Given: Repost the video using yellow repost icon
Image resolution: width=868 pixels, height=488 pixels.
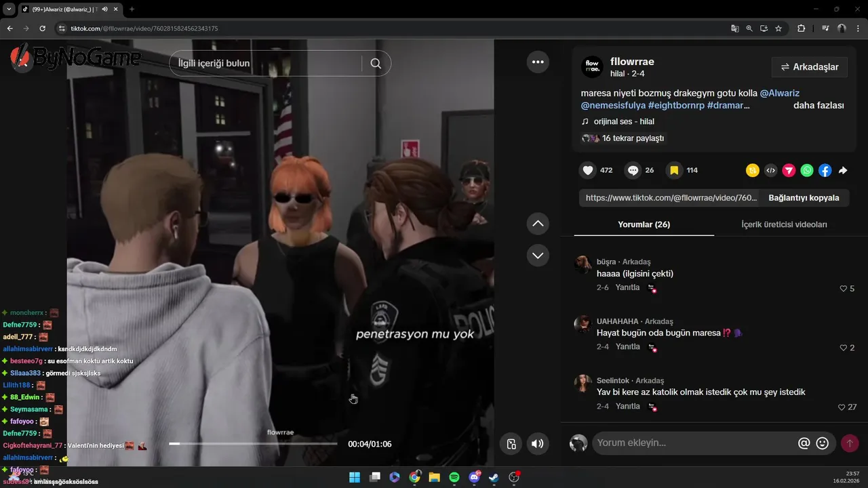Looking at the screenshot, I should coord(752,171).
